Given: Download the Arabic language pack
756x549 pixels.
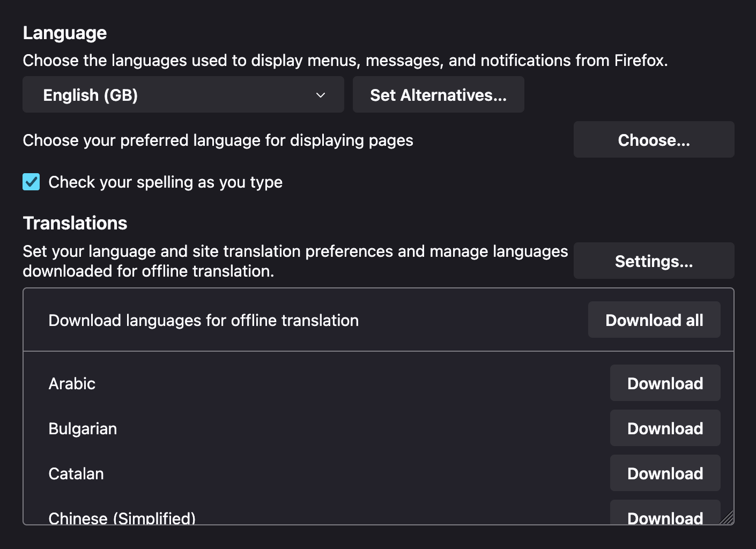Looking at the screenshot, I should click(x=665, y=383).
